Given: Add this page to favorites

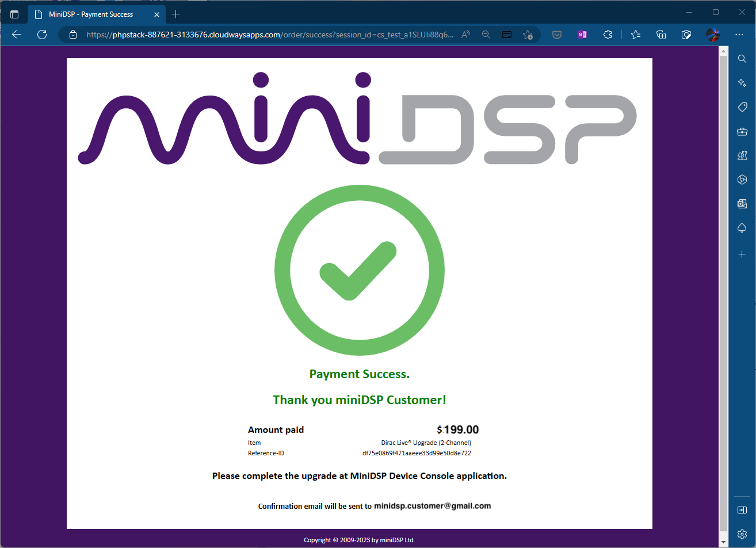Looking at the screenshot, I should 528,35.
